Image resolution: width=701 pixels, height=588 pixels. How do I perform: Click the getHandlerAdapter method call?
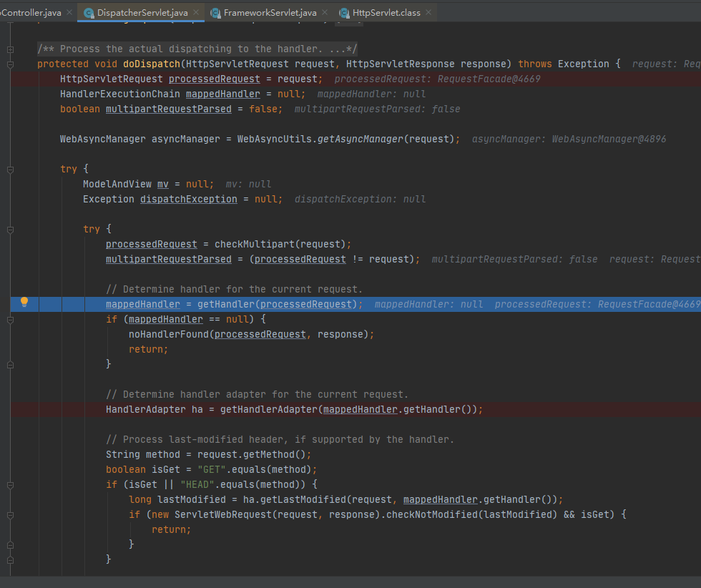coord(268,410)
